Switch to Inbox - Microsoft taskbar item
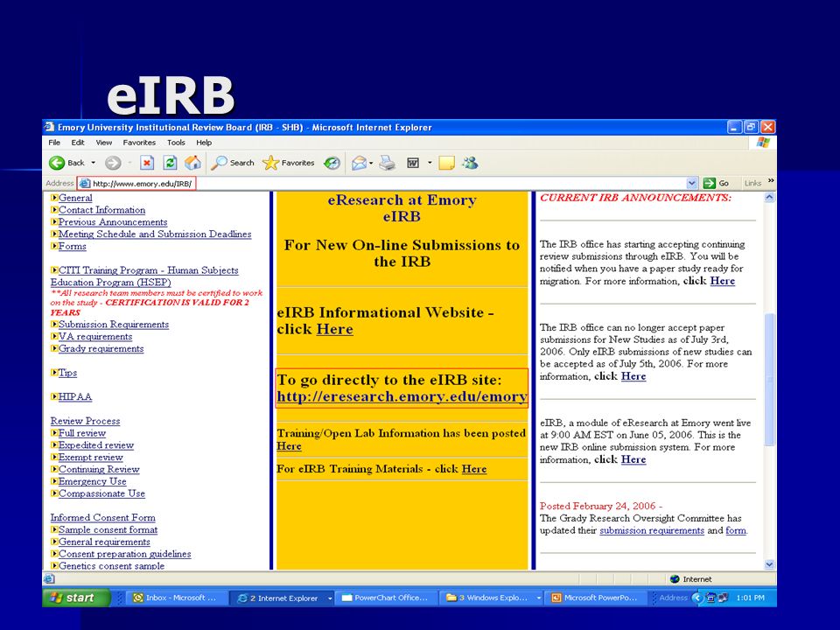This screenshot has height=630, width=840. [x=175, y=598]
